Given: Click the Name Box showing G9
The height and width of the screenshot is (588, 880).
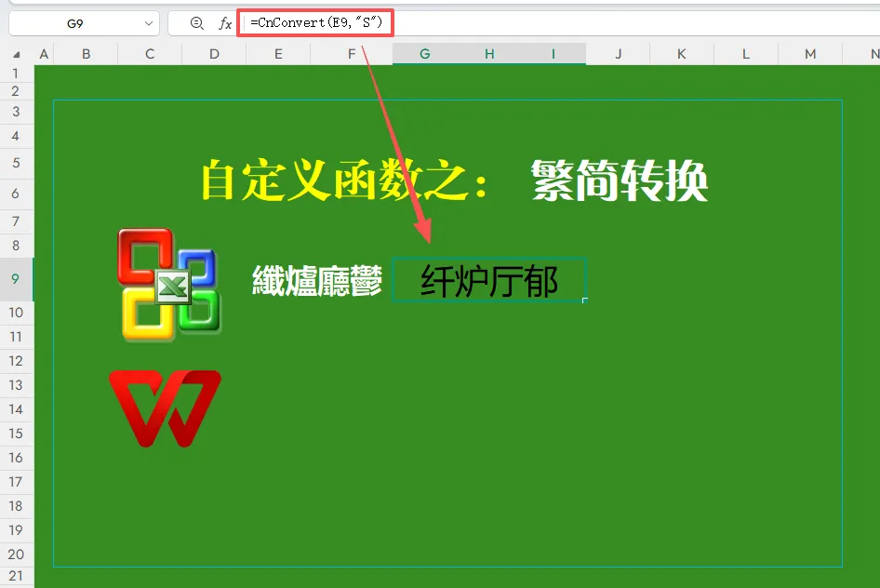Looking at the screenshot, I should pyautogui.click(x=84, y=23).
